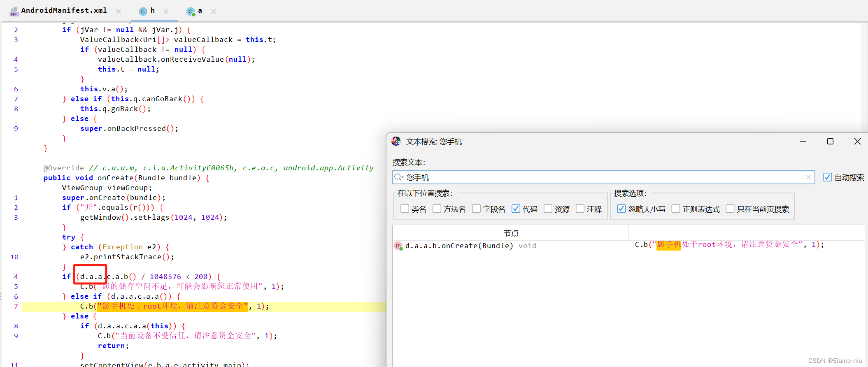Enable the 正则表达式 option
Viewport: 868px width, 367px height.
tap(676, 209)
